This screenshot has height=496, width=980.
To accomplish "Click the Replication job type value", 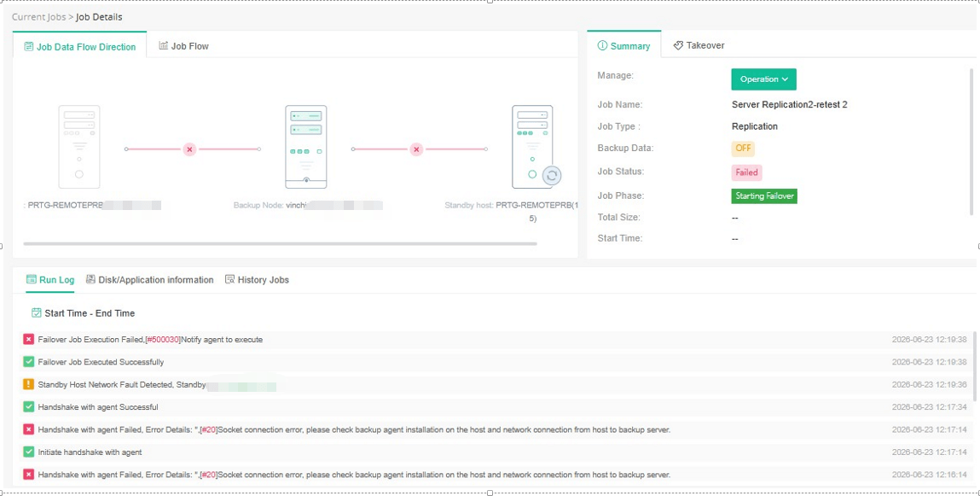I will [754, 126].
